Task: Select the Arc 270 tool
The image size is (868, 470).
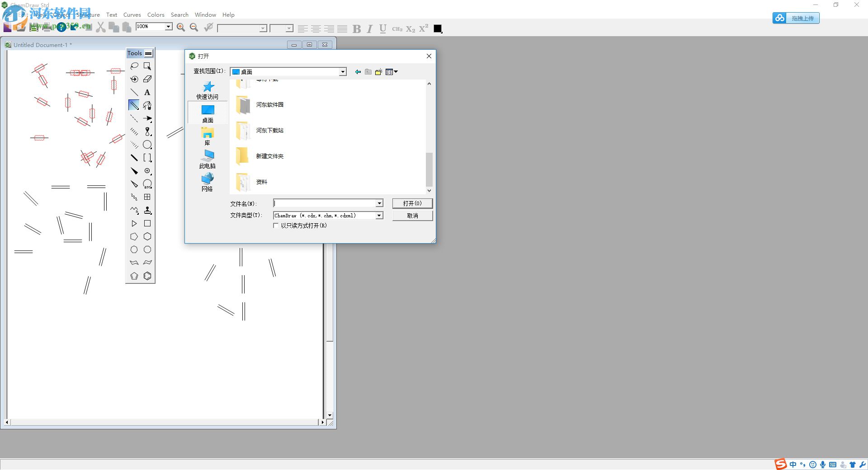Action: (x=147, y=184)
